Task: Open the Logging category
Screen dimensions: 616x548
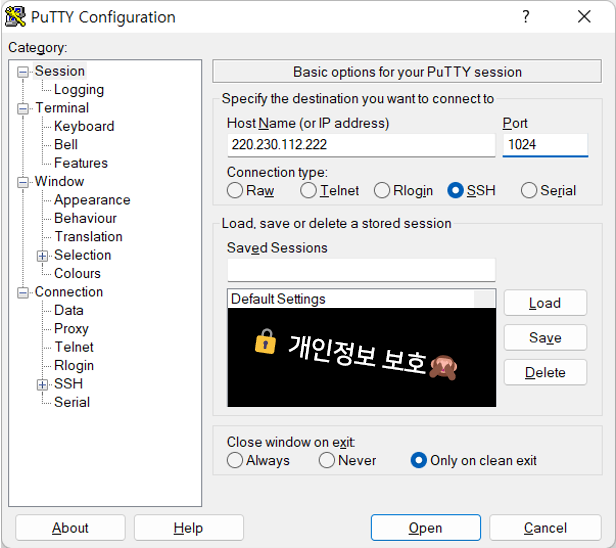Action: coord(79,90)
